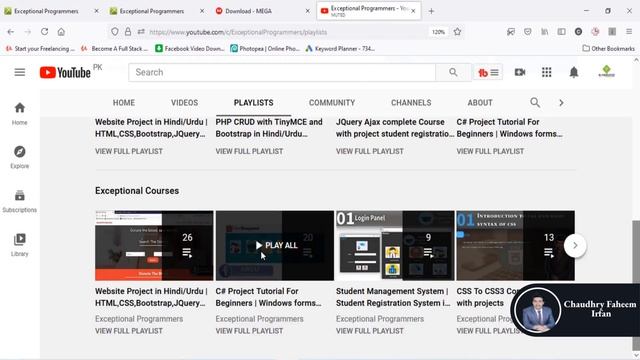Play all of C# Project Tutorial playlist
Image resolution: width=640 pixels, height=360 pixels.
[276, 245]
